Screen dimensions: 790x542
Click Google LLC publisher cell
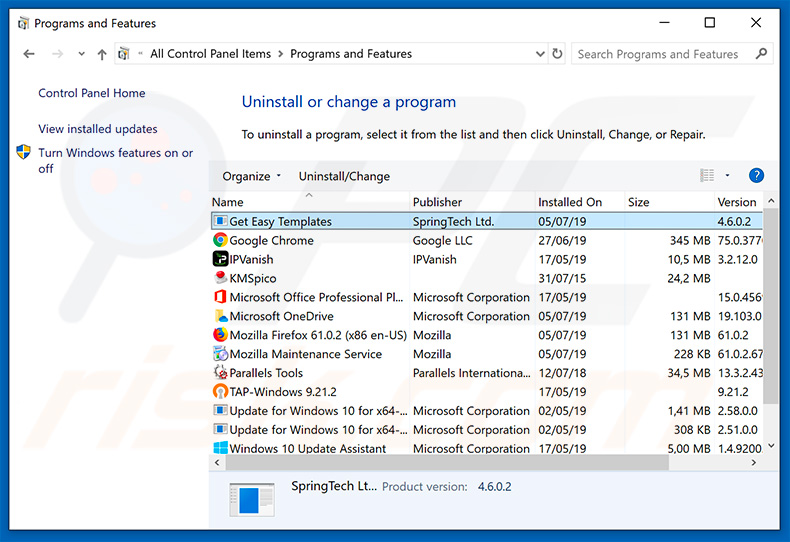click(443, 241)
